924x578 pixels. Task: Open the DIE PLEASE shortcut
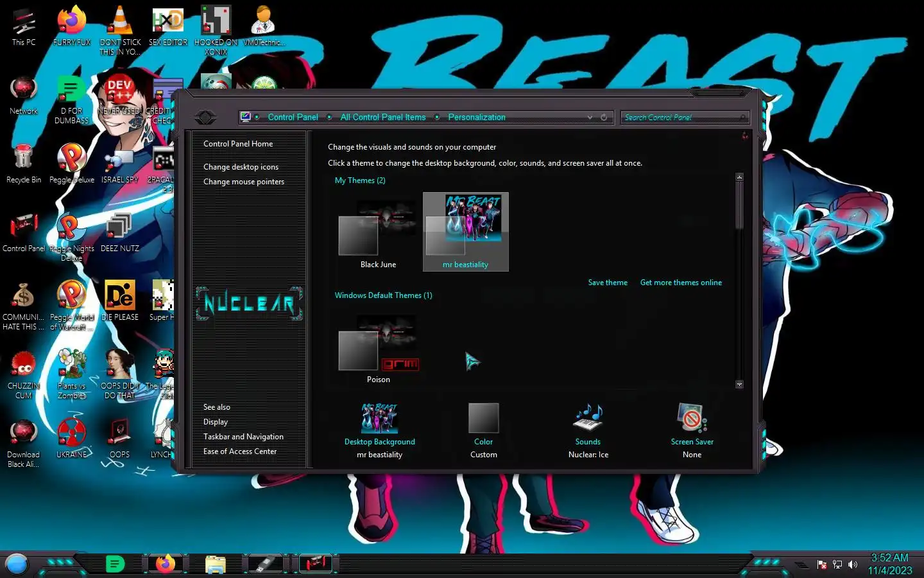[x=120, y=302]
